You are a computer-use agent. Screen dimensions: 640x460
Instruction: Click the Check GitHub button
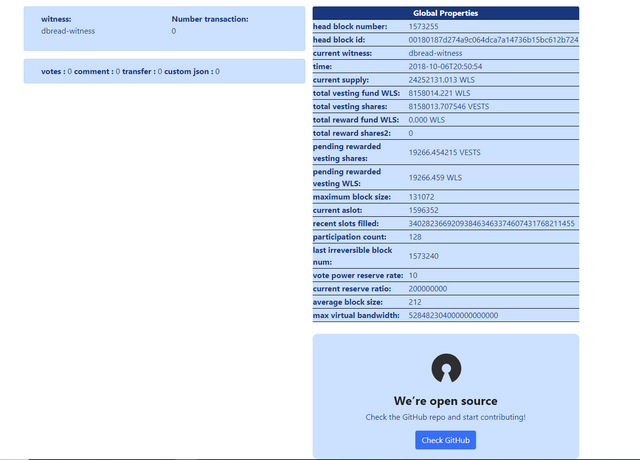[x=445, y=440]
